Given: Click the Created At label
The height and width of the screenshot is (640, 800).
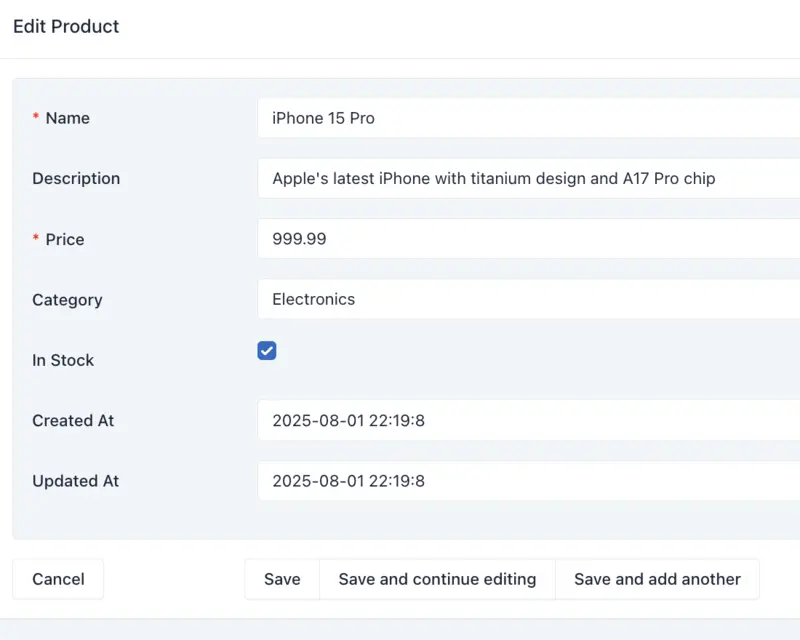Looking at the screenshot, I should 73,421.
